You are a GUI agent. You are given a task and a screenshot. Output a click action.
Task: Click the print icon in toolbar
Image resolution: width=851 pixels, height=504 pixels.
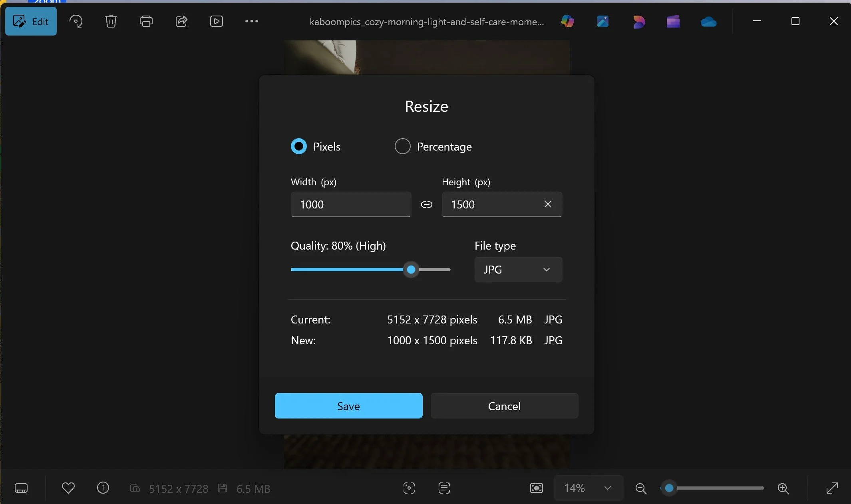pos(146,21)
